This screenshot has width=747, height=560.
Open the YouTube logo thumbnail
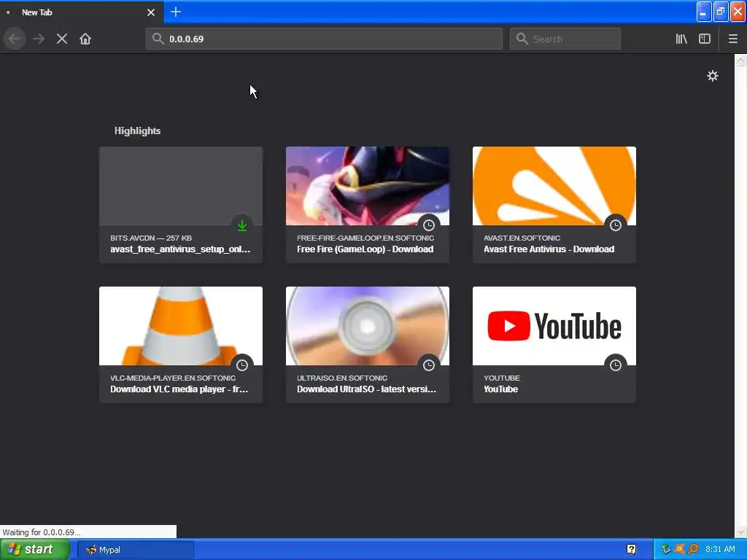[554, 326]
